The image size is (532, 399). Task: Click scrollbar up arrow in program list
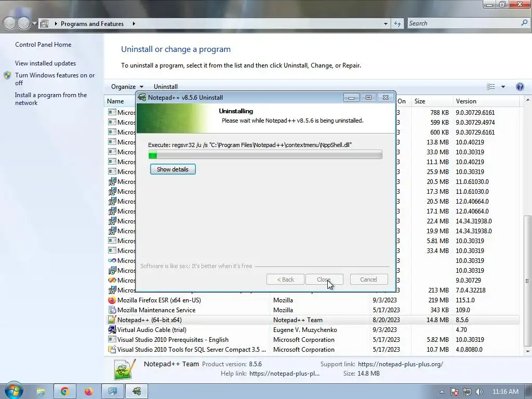tap(527, 100)
